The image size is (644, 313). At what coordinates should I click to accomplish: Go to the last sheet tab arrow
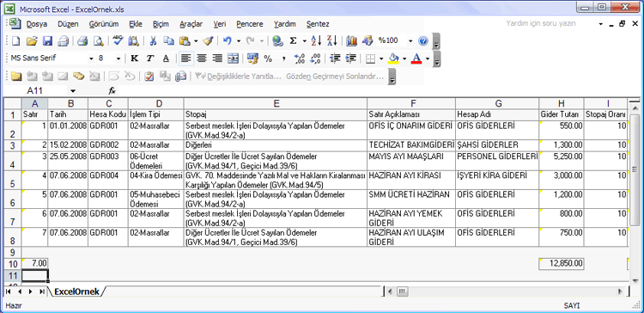(41, 292)
